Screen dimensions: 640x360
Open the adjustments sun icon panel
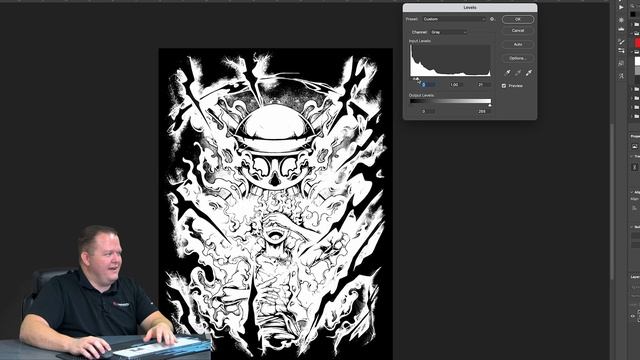coord(621,20)
